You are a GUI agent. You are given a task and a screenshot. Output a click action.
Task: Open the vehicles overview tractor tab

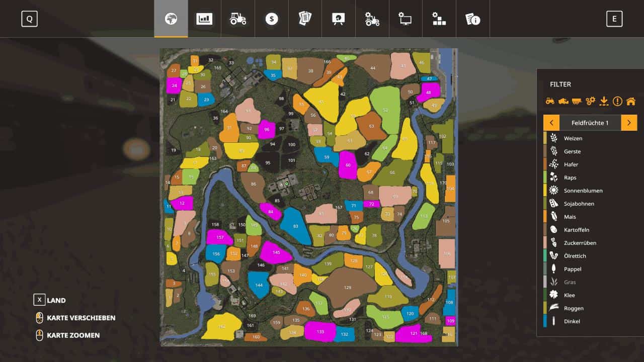[x=238, y=19]
